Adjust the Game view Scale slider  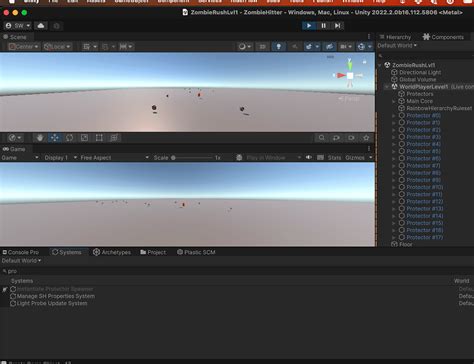tap(192, 158)
